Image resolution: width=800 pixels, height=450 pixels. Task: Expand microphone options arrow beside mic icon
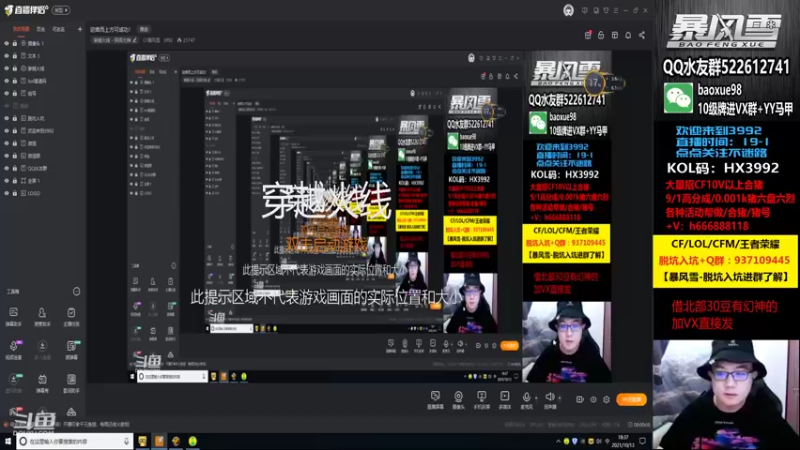coord(536,397)
